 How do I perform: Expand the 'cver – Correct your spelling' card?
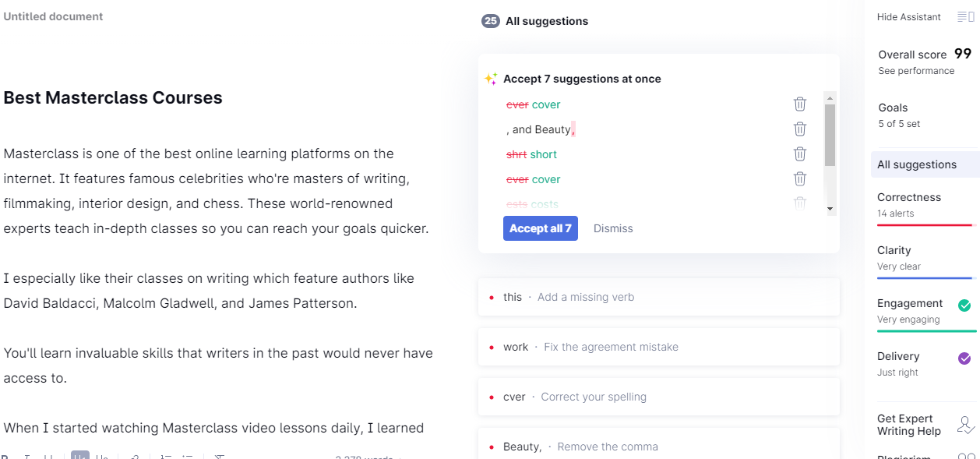pyautogui.click(x=658, y=397)
